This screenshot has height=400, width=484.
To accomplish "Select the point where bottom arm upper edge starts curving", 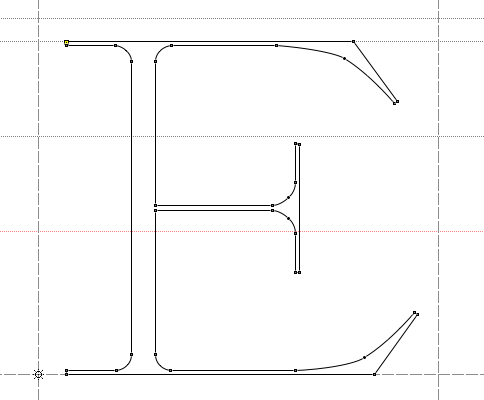I will (x=295, y=371).
